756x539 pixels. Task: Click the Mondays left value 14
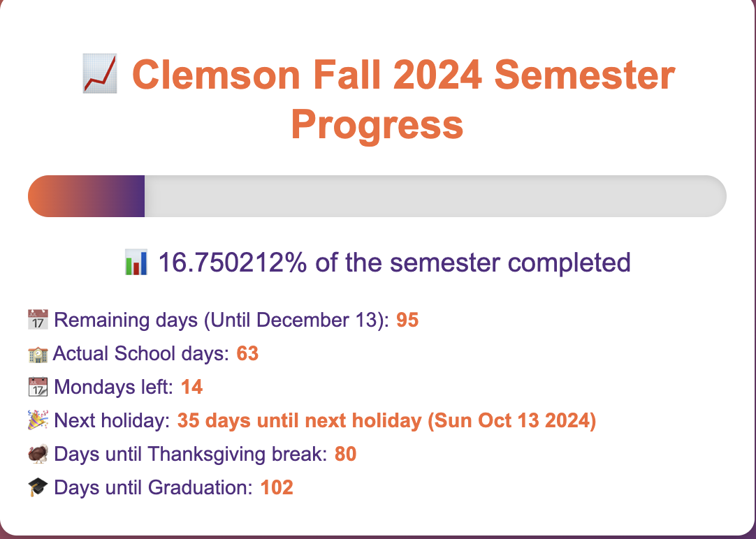pyautogui.click(x=192, y=387)
